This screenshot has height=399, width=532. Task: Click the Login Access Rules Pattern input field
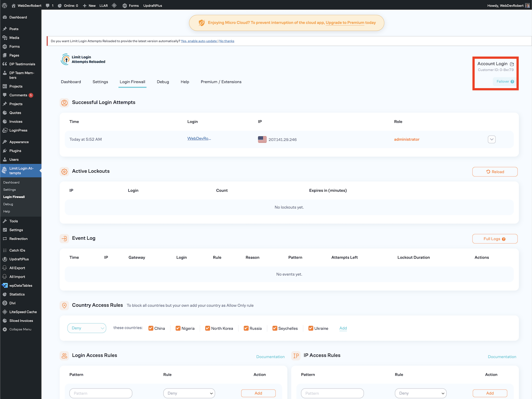tap(101, 393)
